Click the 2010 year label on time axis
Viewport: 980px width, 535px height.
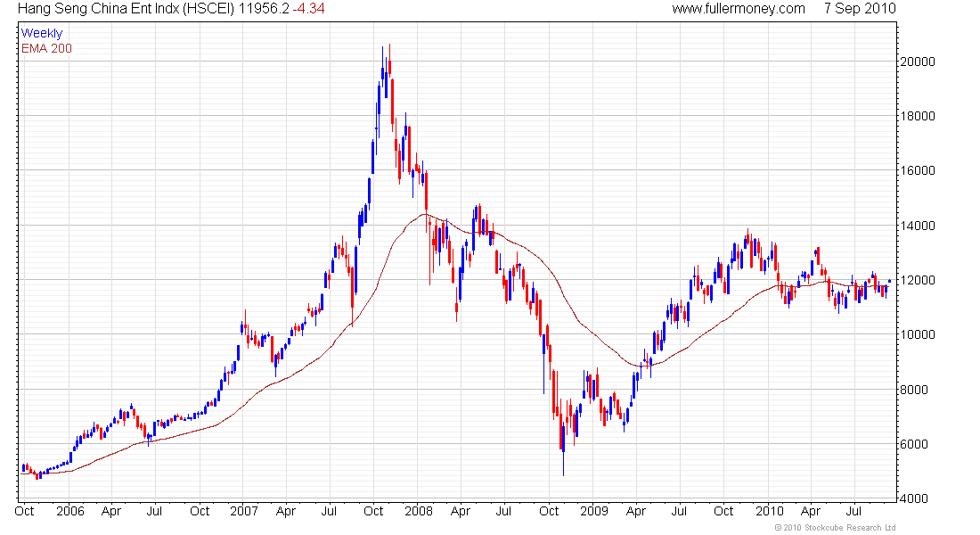point(770,511)
